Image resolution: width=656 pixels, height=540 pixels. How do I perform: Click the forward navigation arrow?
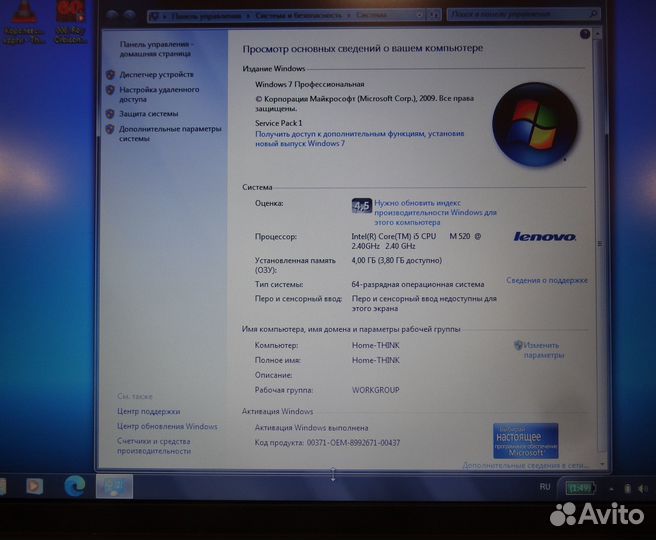[x=130, y=15]
